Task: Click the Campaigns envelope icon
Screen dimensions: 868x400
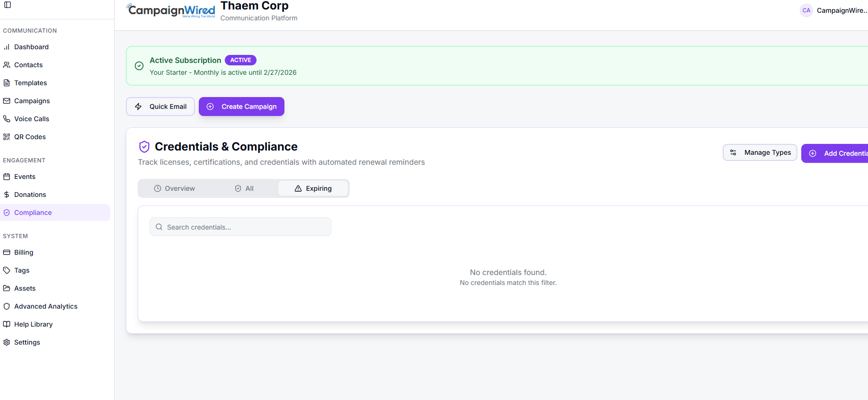Action: [x=7, y=101]
